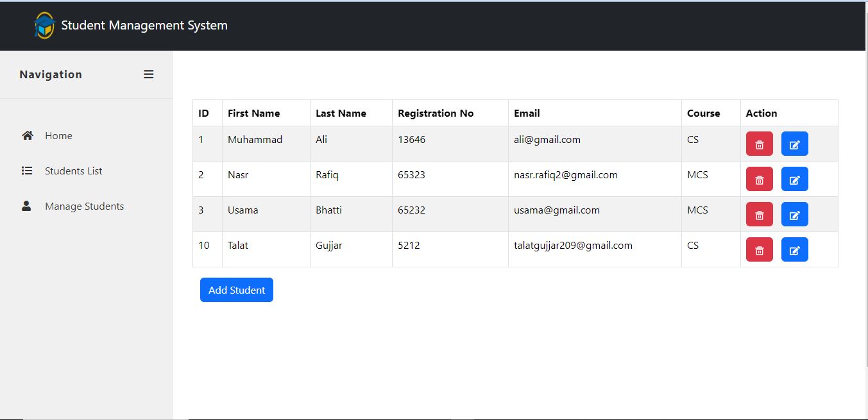This screenshot has height=420, width=868.
Task: Click the Add Student button
Action: (x=237, y=290)
